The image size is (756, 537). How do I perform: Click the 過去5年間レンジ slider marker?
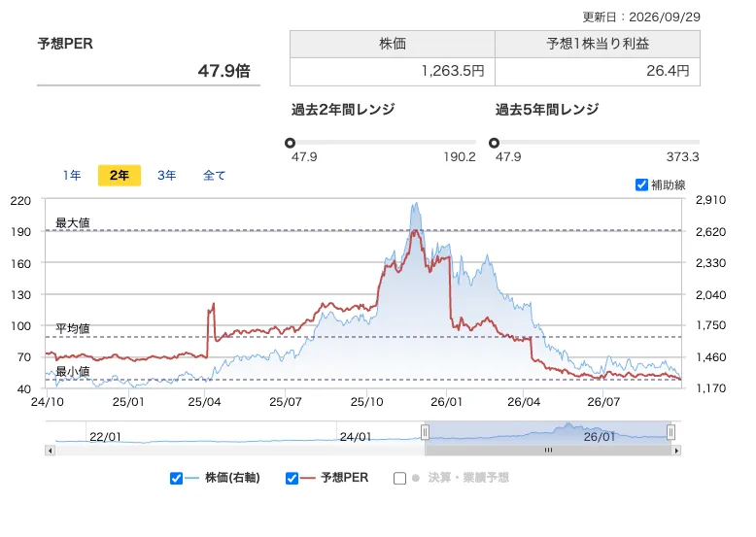494,143
